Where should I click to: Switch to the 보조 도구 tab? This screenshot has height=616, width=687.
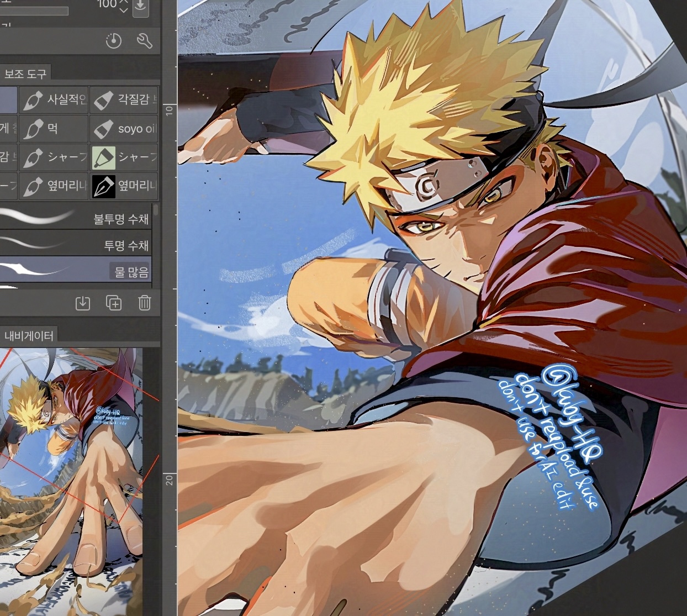pos(25,73)
